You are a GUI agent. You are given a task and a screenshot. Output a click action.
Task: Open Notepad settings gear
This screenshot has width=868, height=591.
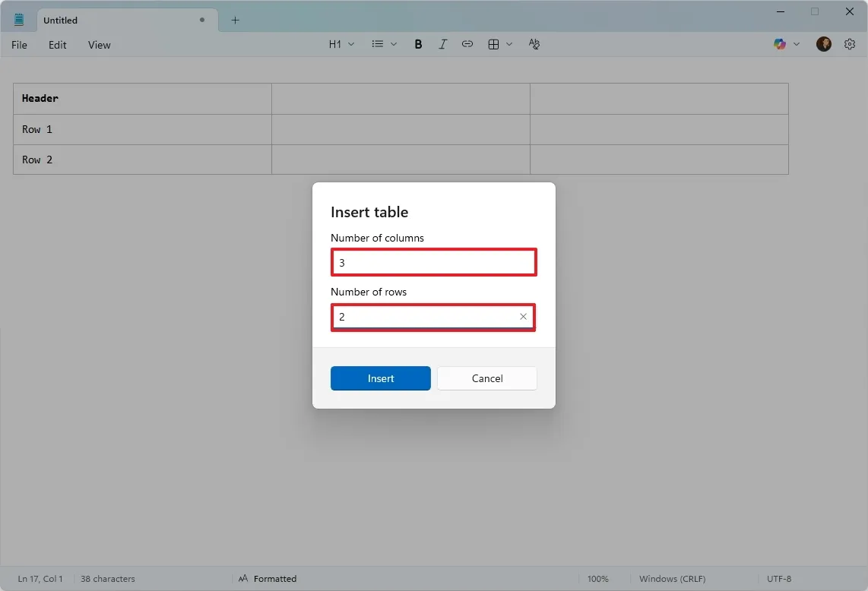[x=850, y=44]
